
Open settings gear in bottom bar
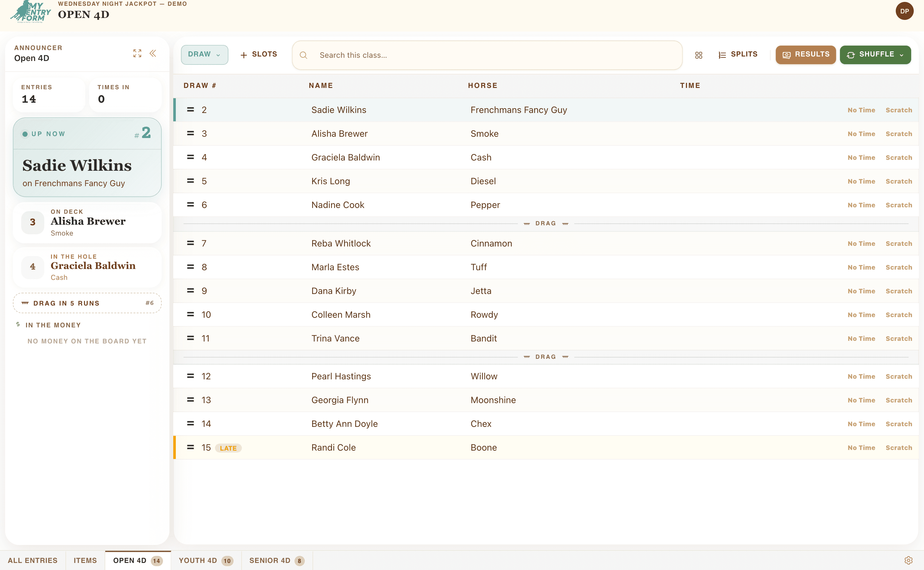pyautogui.click(x=908, y=560)
